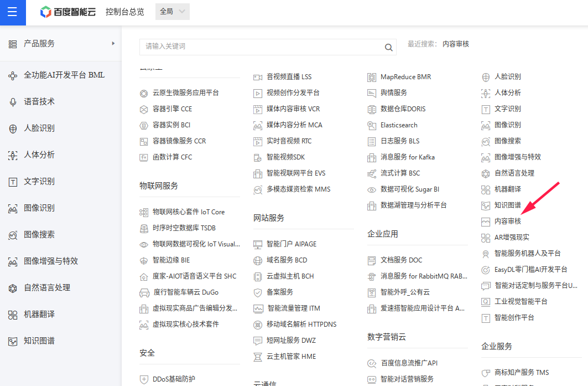
Task: Click the 自然语言处理 hexagon icon
Action: (13, 287)
